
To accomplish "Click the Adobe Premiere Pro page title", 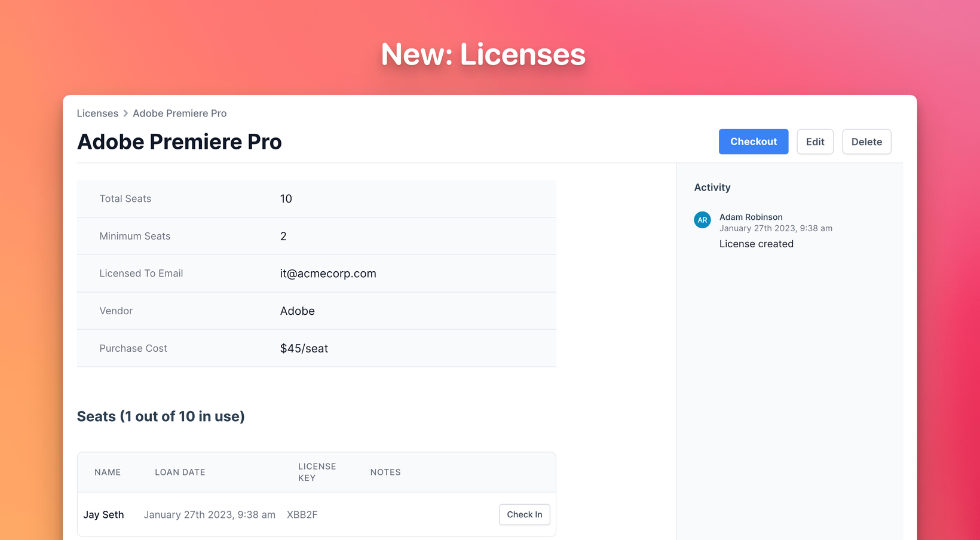I will coord(179,142).
